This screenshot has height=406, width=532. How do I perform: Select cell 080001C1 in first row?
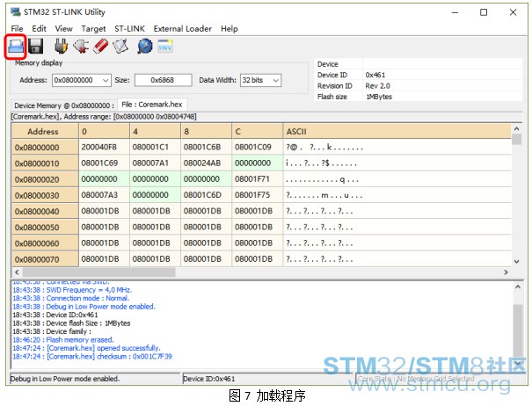[156, 148]
